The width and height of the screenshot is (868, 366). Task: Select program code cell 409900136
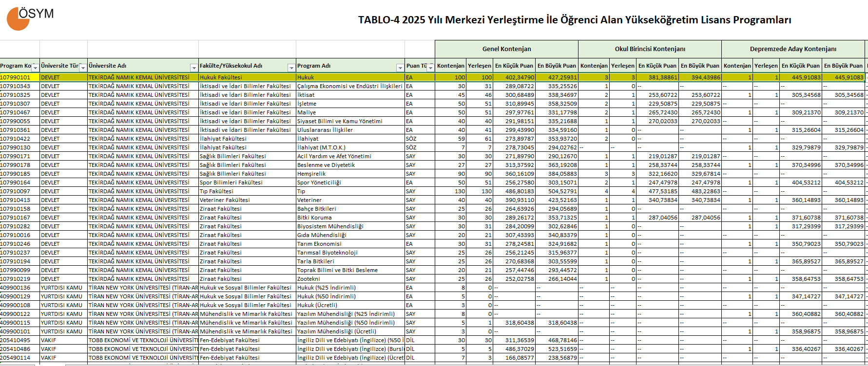coord(19,288)
